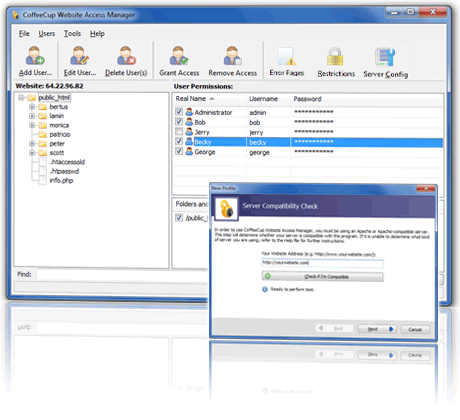Click the 'becky' username in selected row
Viewport: 460px width, 420px height.
pyautogui.click(x=257, y=142)
